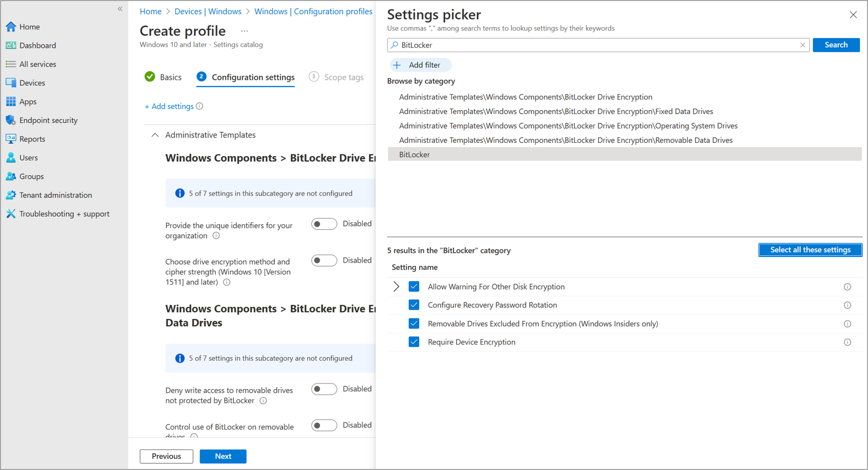Collapse the left navigation pane
Viewport: 868px width, 470px height.
point(120,9)
